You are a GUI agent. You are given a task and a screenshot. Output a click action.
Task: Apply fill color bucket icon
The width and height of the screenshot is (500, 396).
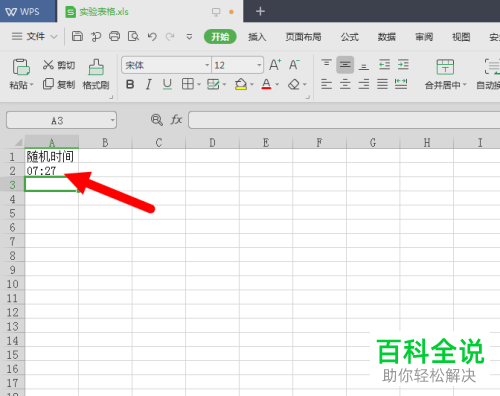[x=241, y=84]
